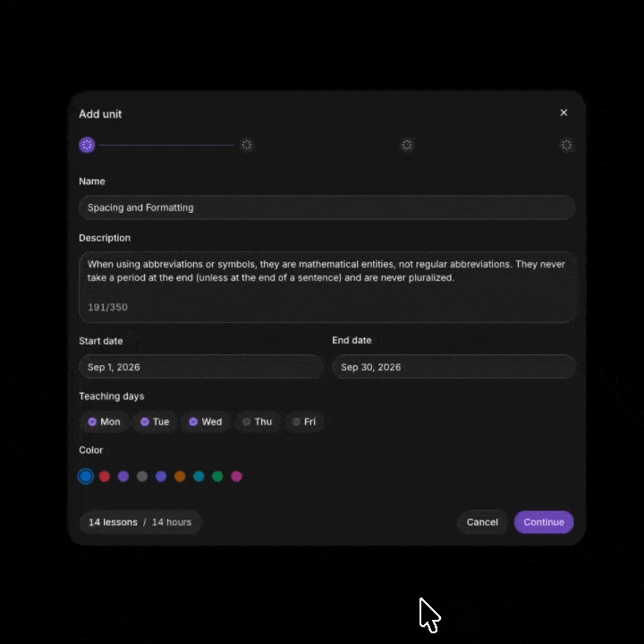644x644 pixels.
Task: Jump to the second step indicator
Action: click(x=247, y=145)
